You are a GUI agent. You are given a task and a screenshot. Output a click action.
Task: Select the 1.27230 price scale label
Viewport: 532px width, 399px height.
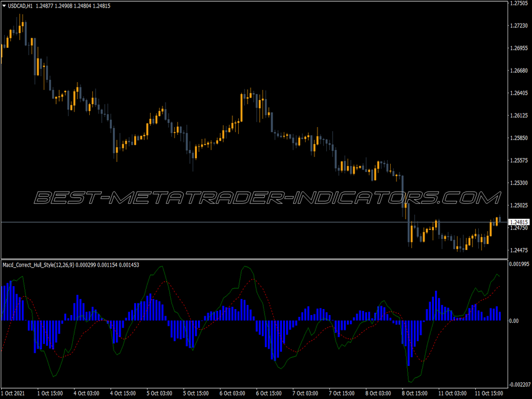click(519, 26)
